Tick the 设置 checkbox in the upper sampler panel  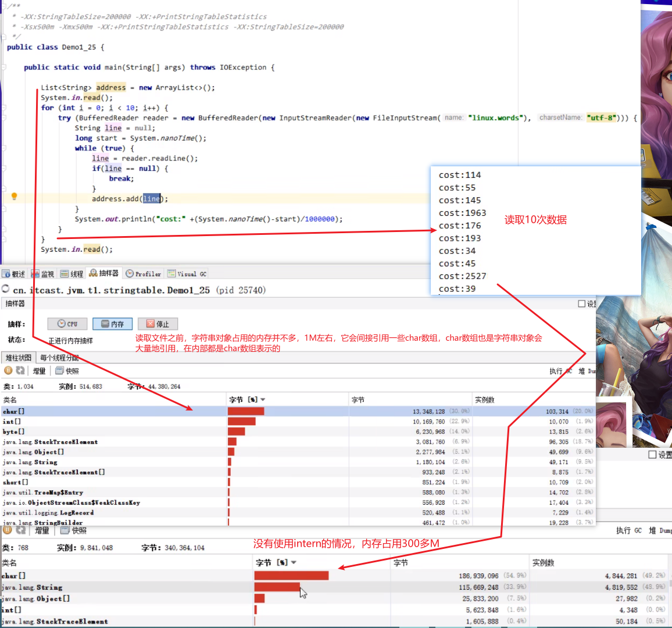[581, 304]
